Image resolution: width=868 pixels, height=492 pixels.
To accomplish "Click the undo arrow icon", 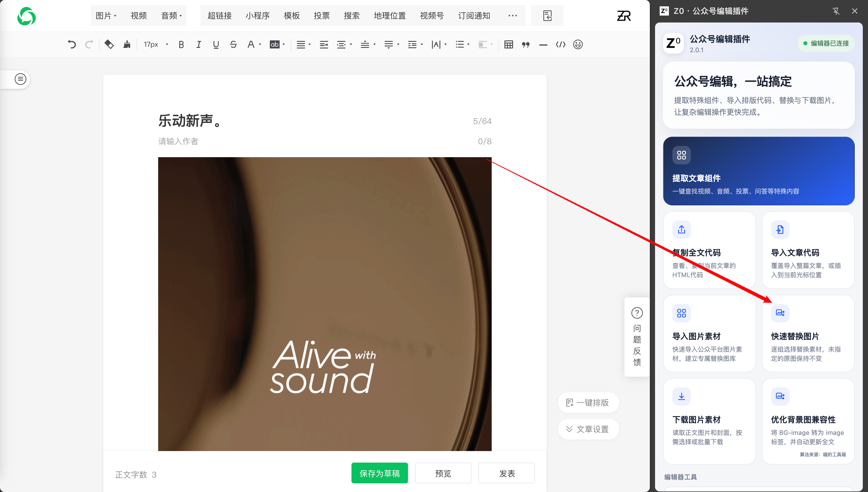I will click(x=72, y=44).
